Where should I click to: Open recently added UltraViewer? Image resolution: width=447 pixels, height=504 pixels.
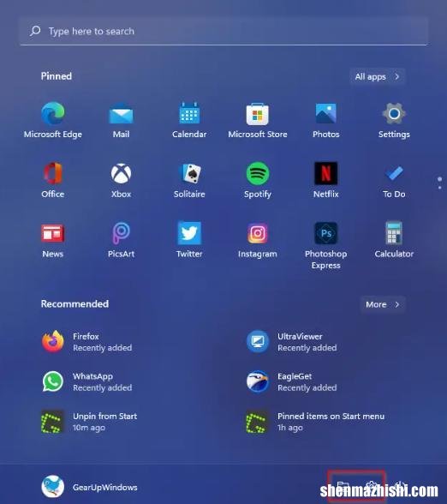point(291,342)
